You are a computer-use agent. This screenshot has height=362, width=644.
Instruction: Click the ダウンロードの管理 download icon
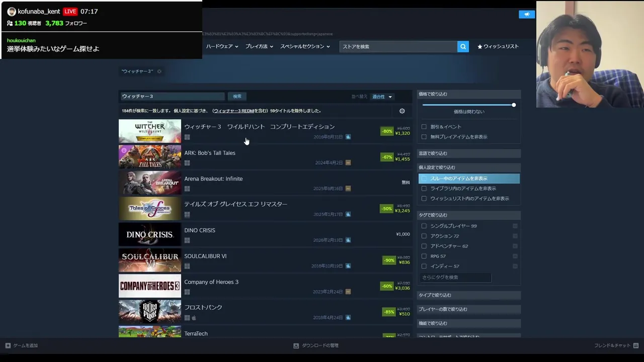(296, 345)
